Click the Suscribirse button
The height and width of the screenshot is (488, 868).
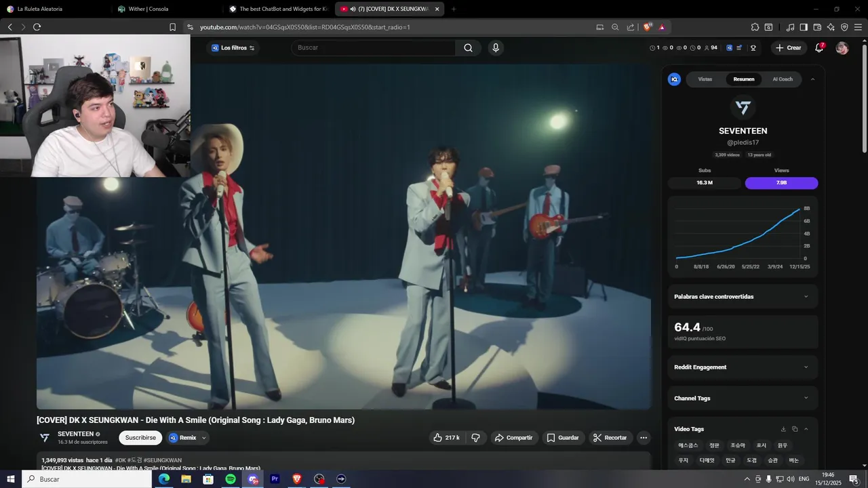tap(140, 438)
